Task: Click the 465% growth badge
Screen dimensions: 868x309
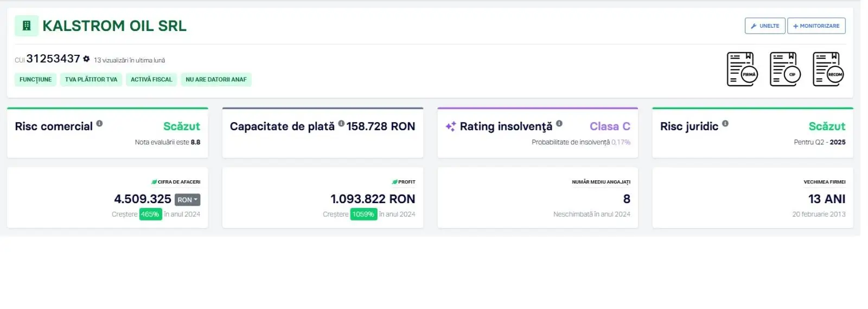Action: click(x=150, y=215)
